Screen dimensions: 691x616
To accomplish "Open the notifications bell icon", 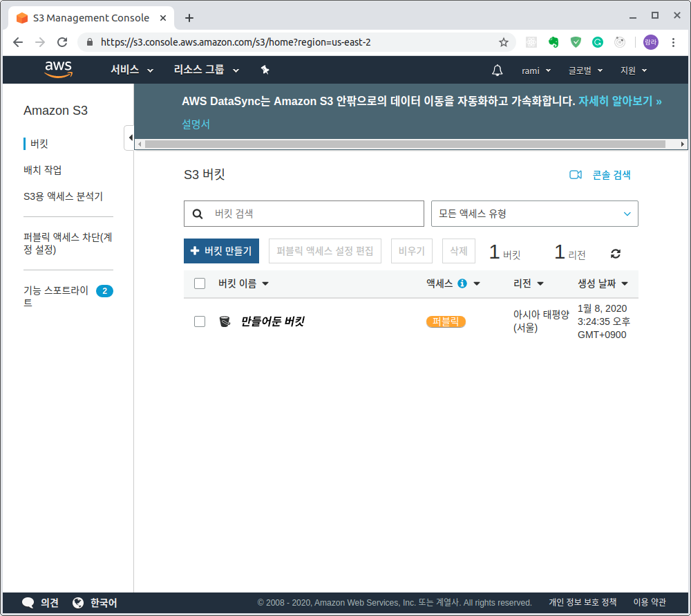I will tap(497, 70).
